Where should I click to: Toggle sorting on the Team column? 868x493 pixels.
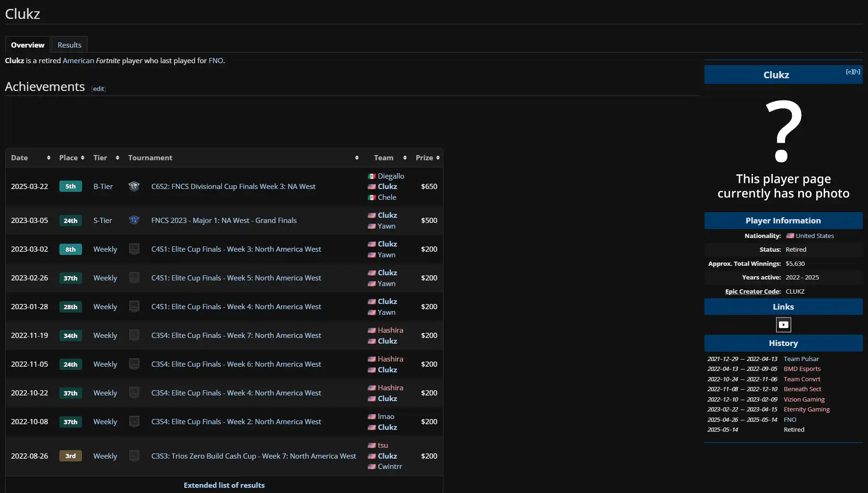click(x=390, y=158)
